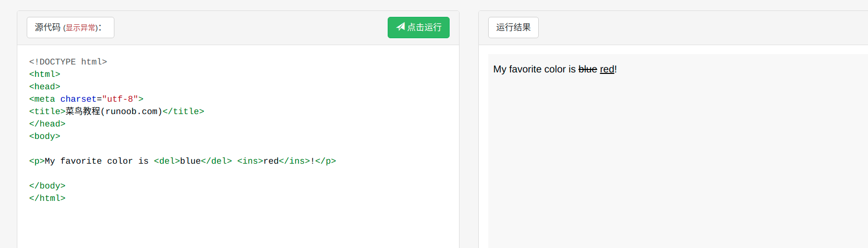Click "My favorite color is" output text
Screen dimensions: 868x248
[x=534, y=69]
